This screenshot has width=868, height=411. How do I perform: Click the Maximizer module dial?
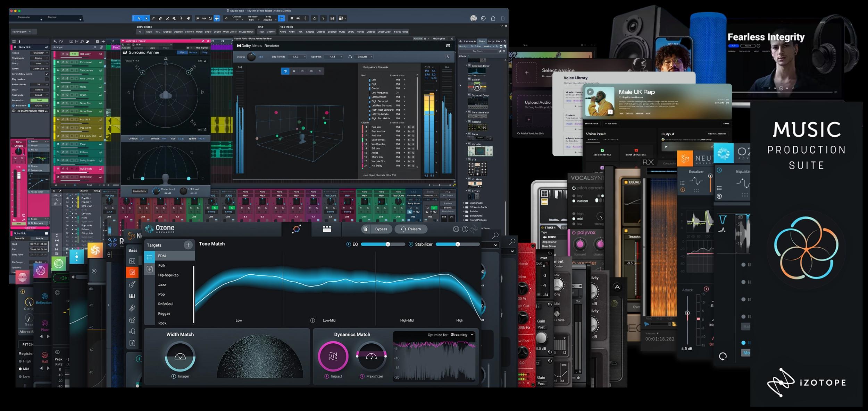(x=371, y=357)
